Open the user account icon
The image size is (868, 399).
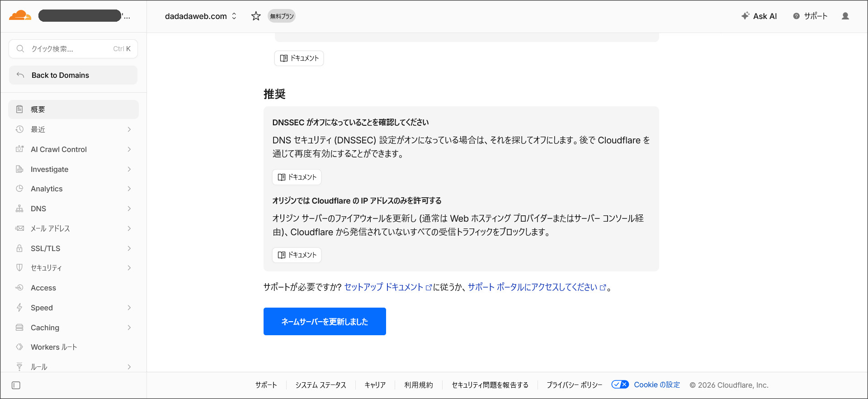point(845,16)
